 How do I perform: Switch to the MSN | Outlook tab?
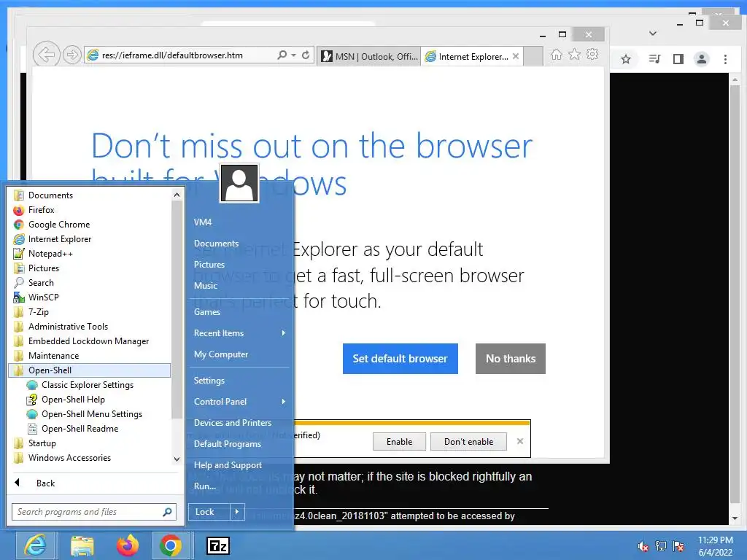(x=369, y=57)
